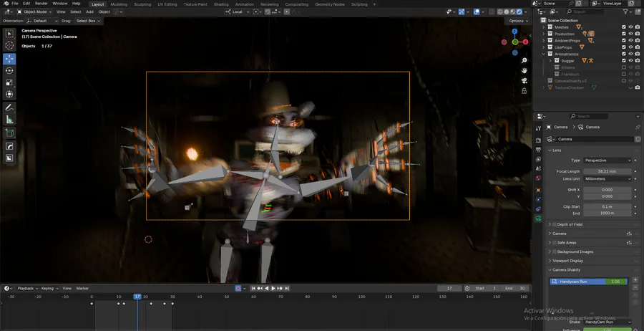Click the play animation button

273,288
